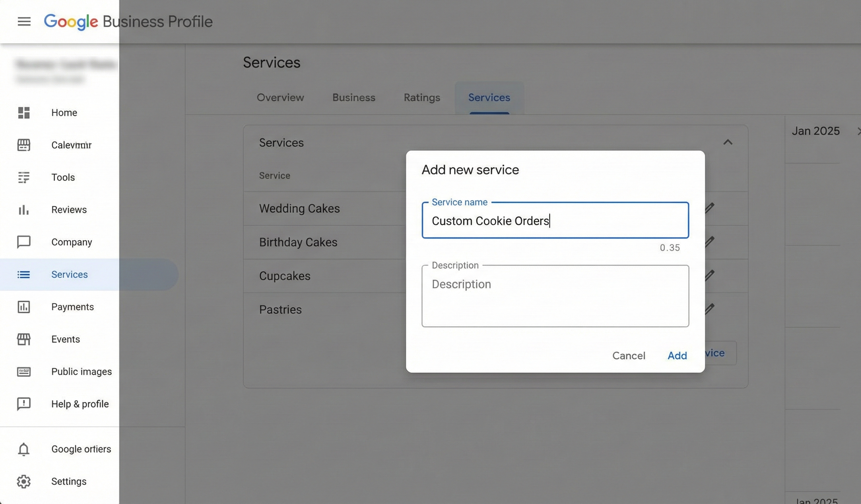Click the Company chat bubble icon
The height and width of the screenshot is (504, 861).
[x=24, y=242]
